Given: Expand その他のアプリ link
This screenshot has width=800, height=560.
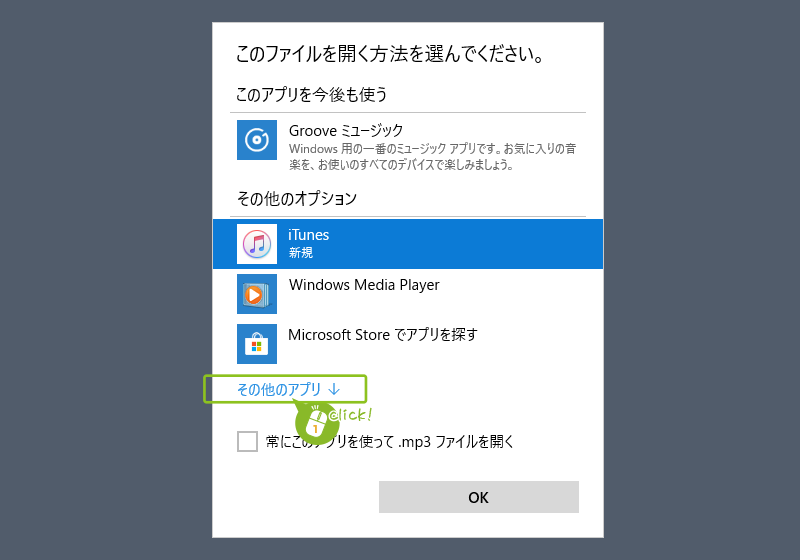Looking at the screenshot, I should pyautogui.click(x=288, y=390).
